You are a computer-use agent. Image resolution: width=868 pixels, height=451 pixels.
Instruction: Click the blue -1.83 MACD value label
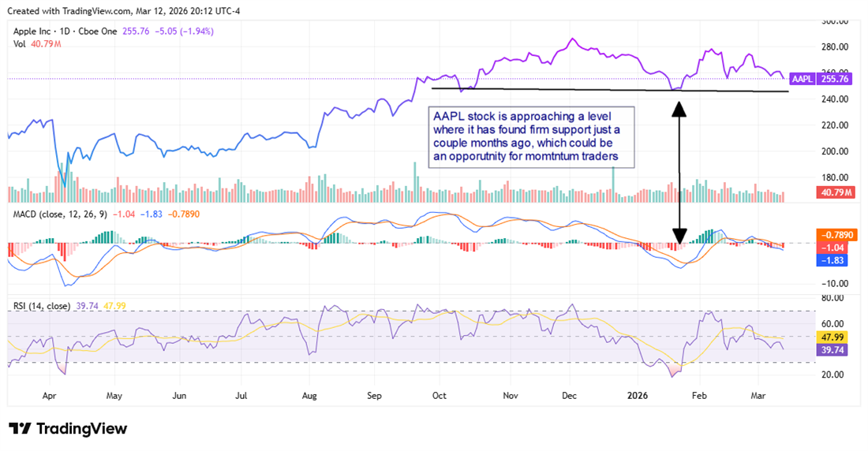pos(833,259)
